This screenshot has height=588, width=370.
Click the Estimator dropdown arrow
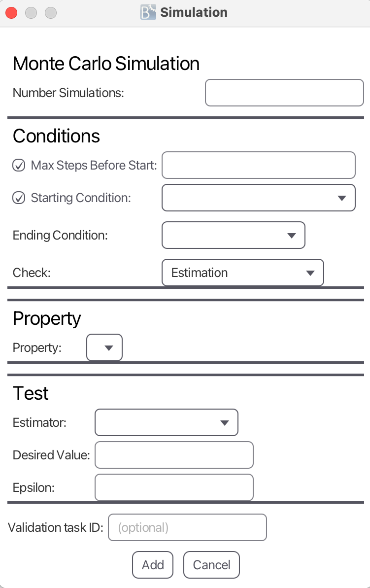tap(225, 423)
